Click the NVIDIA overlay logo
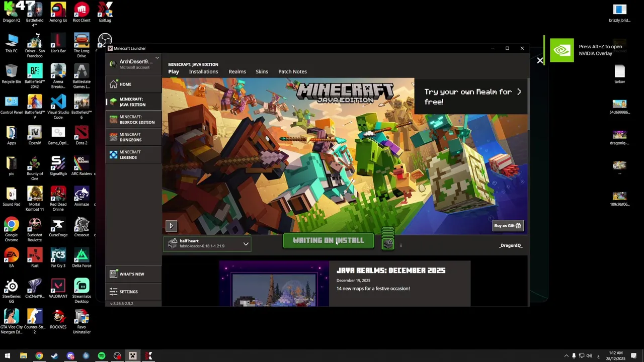This screenshot has height=362, width=644. pyautogui.click(x=561, y=50)
